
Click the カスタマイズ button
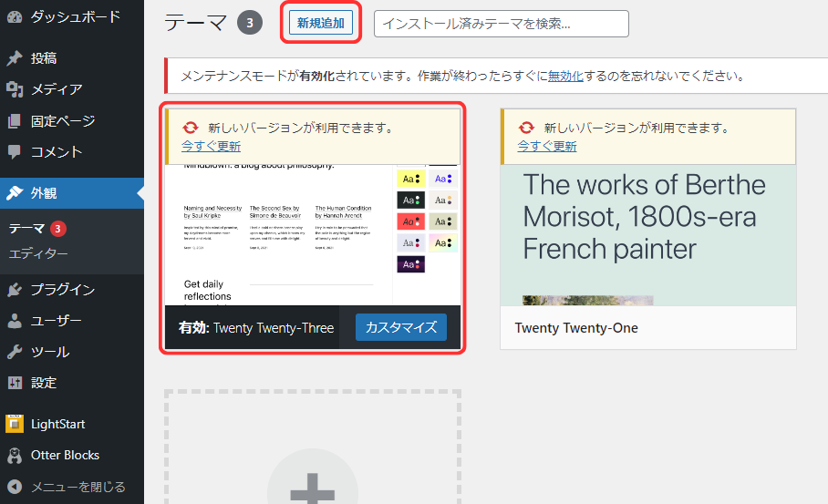pos(401,327)
